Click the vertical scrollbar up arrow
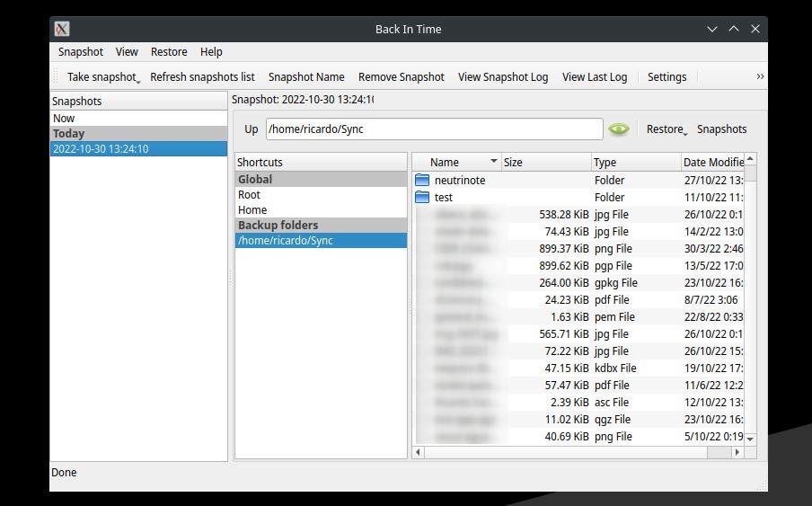 (750, 158)
